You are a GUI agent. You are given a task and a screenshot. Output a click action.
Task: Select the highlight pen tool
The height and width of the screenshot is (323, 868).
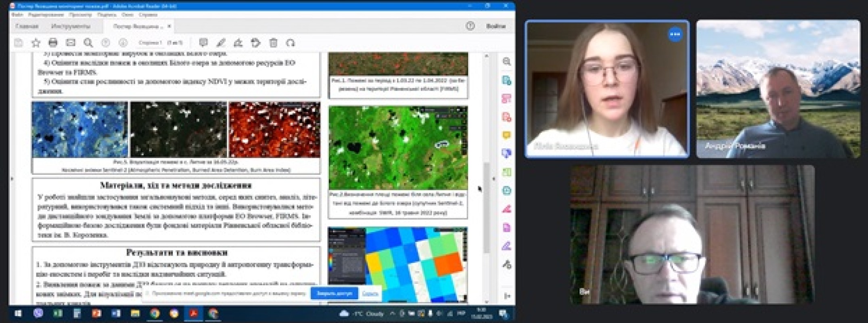pyautogui.click(x=221, y=43)
